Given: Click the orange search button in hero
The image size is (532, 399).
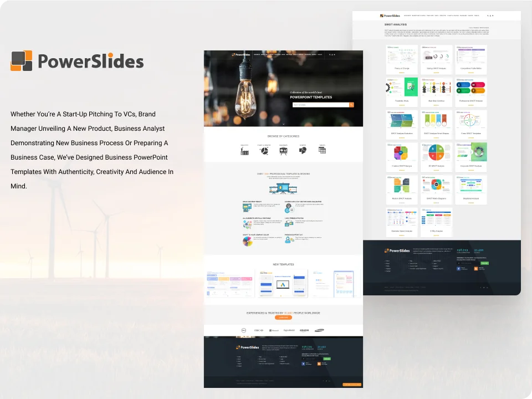Looking at the screenshot, I should pyautogui.click(x=351, y=105).
